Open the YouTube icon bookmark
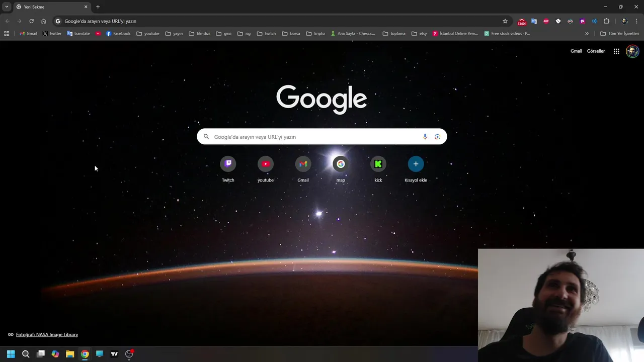644x362 pixels. coord(98,34)
